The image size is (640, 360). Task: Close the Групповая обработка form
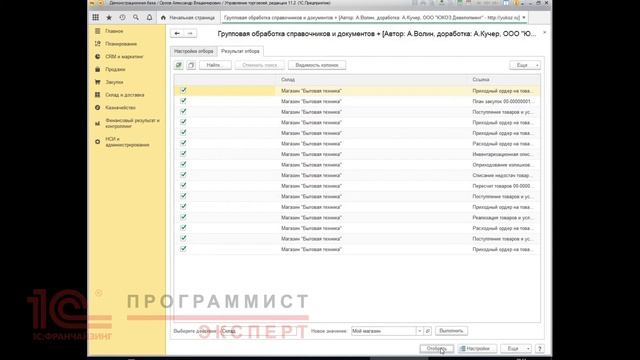click(544, 33)
